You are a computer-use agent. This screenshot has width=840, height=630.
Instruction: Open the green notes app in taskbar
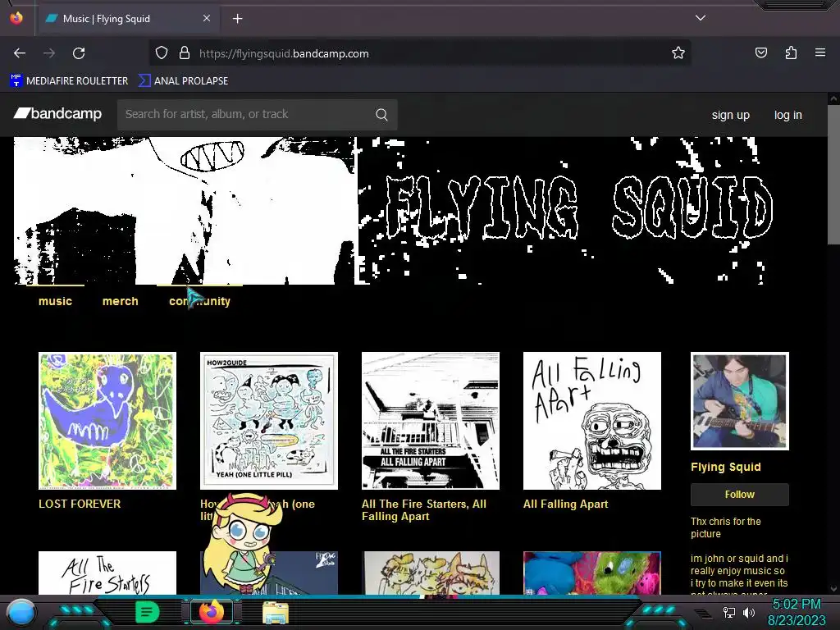[x=148, y=612]
